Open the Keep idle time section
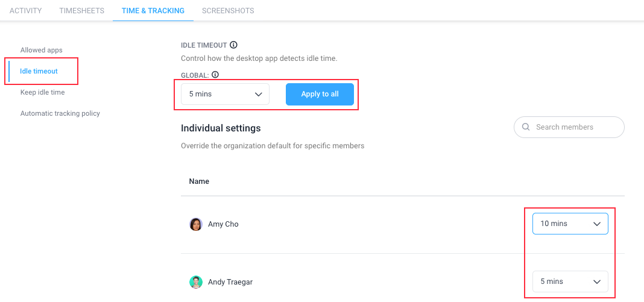Viewport: 644px width, 302px height. coord(43,92)
